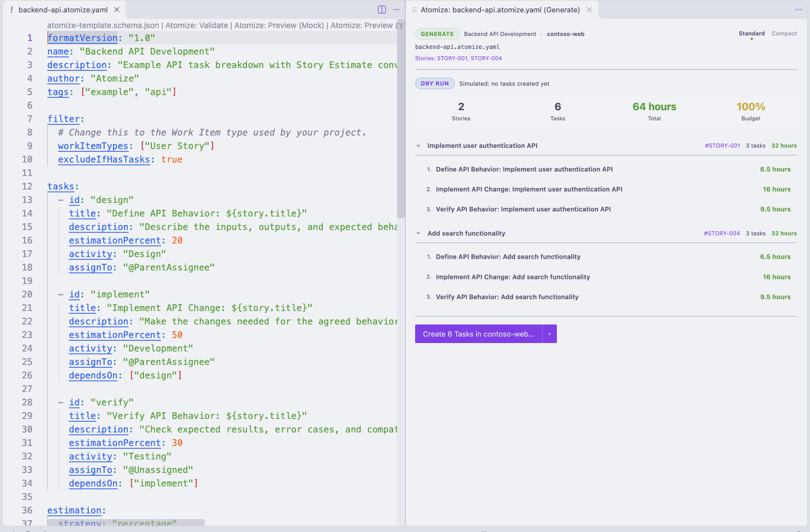Select the Atomize Generate tab
This screenshot has width=810, height=532.
(x=500, y=10)
